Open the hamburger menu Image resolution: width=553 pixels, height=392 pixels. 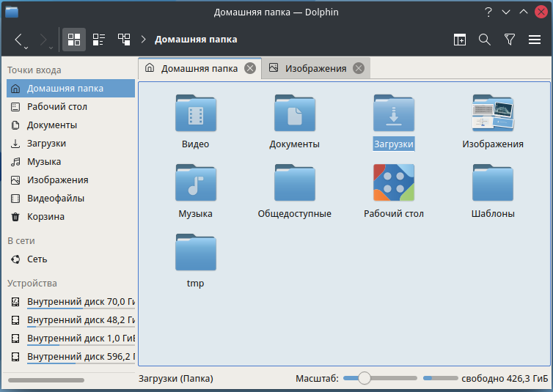click(x=535, y=40)
